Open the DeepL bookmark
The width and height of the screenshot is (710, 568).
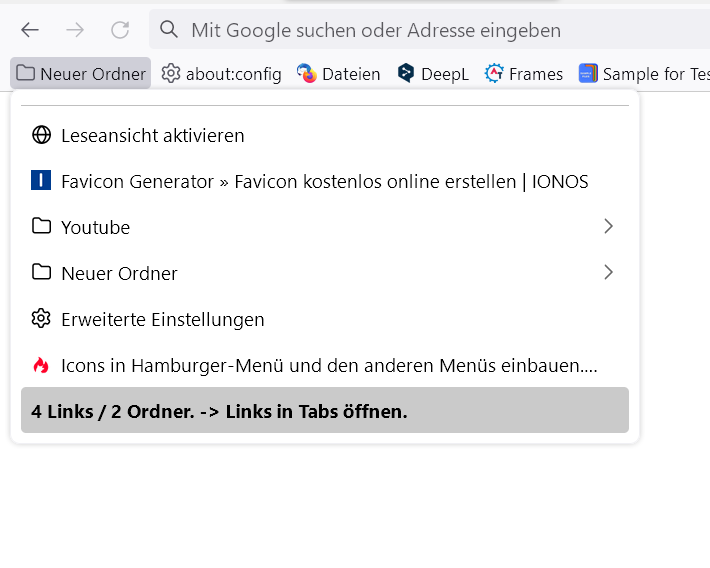[x=433, y=74]
